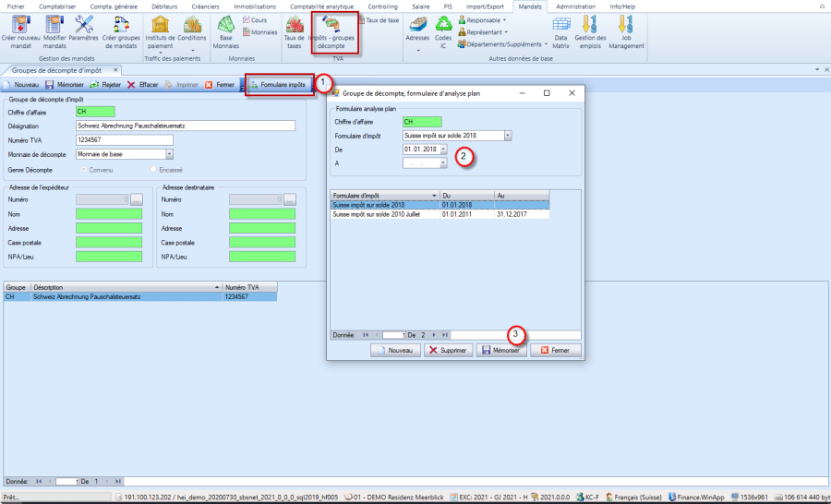
Task: Click the Numéro TVA input field
Action: click(x=125, y=140)
